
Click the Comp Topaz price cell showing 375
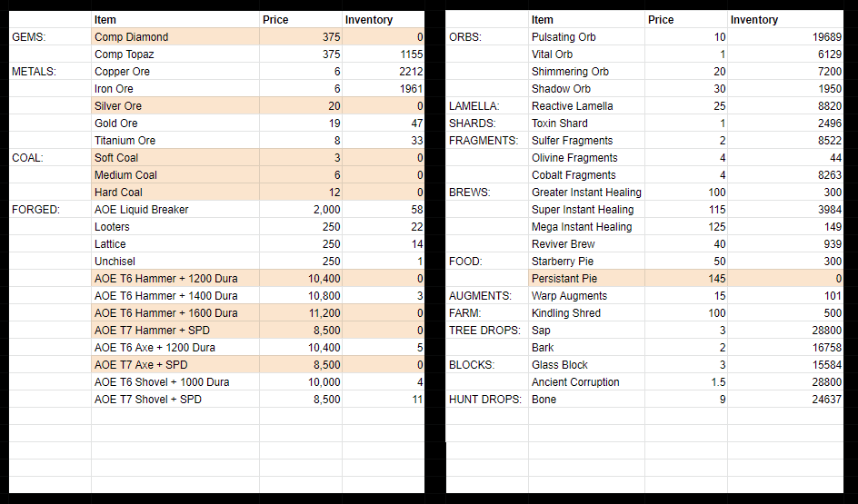301,54
